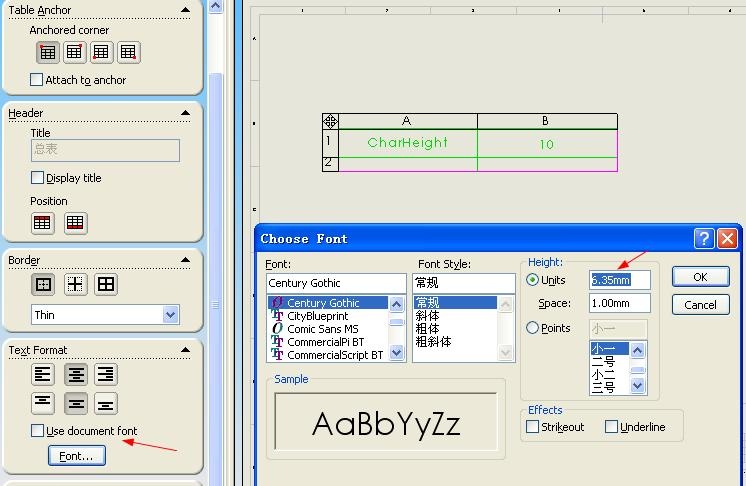Select 小二 point size
Screen dimensions: 746x486
pyautogui.click(x=610, y=374)
